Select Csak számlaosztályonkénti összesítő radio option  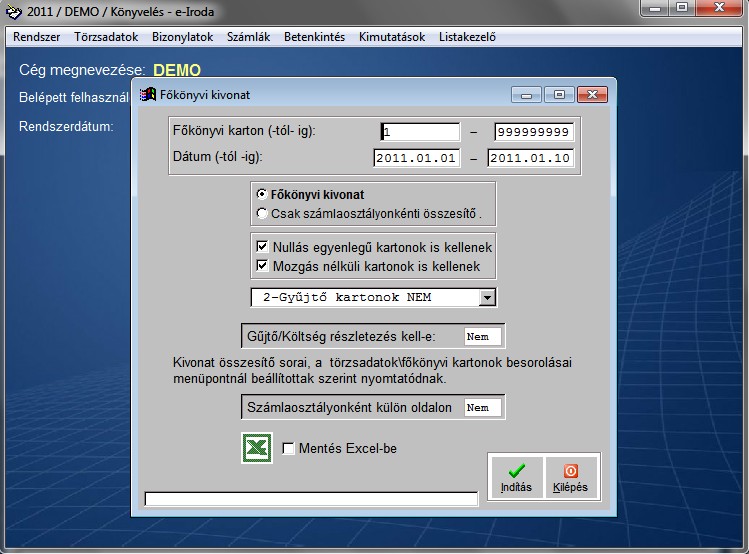(x=262, y=212)
